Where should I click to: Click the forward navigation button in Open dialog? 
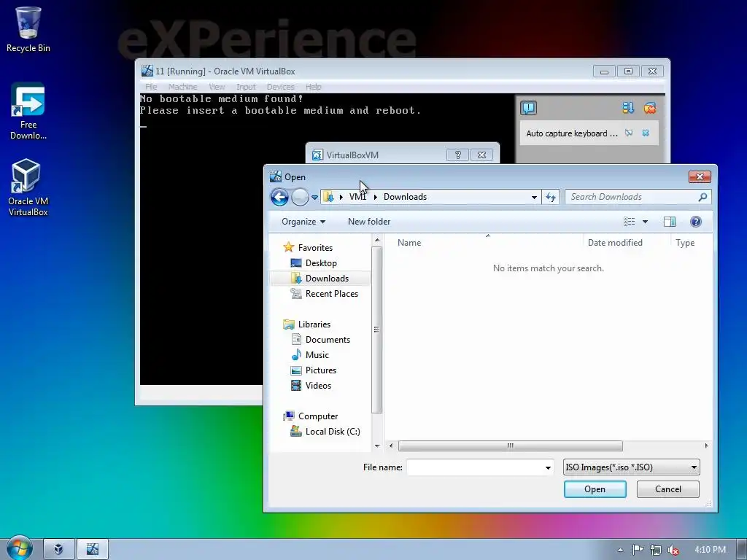(300, 197)
